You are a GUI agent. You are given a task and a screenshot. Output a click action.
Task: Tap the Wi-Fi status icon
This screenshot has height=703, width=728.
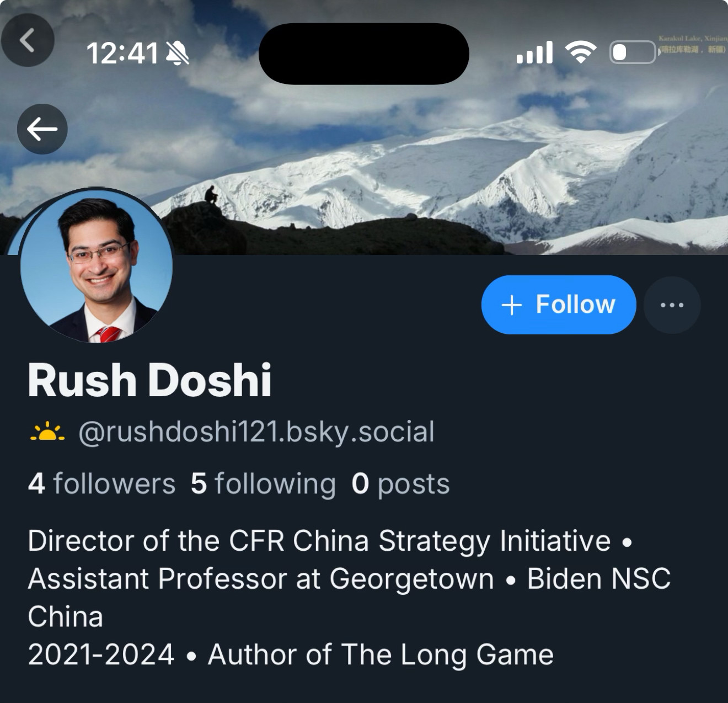(581, 53)
